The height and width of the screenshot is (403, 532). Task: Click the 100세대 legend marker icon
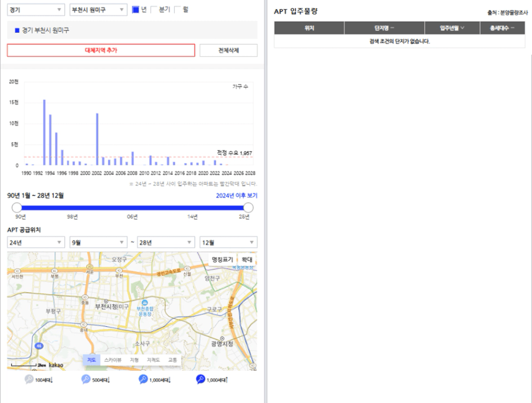tap(29, 379)
